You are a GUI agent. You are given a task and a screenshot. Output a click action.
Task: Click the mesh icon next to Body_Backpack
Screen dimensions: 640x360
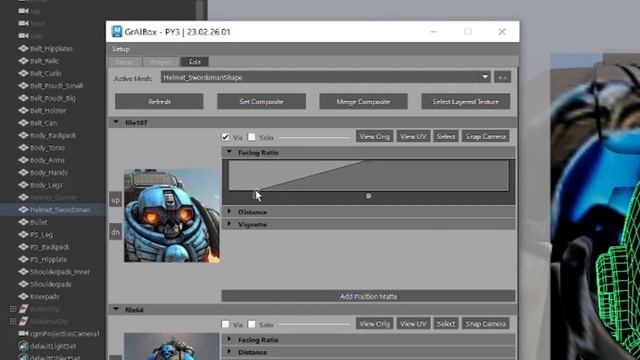point(23,135)
